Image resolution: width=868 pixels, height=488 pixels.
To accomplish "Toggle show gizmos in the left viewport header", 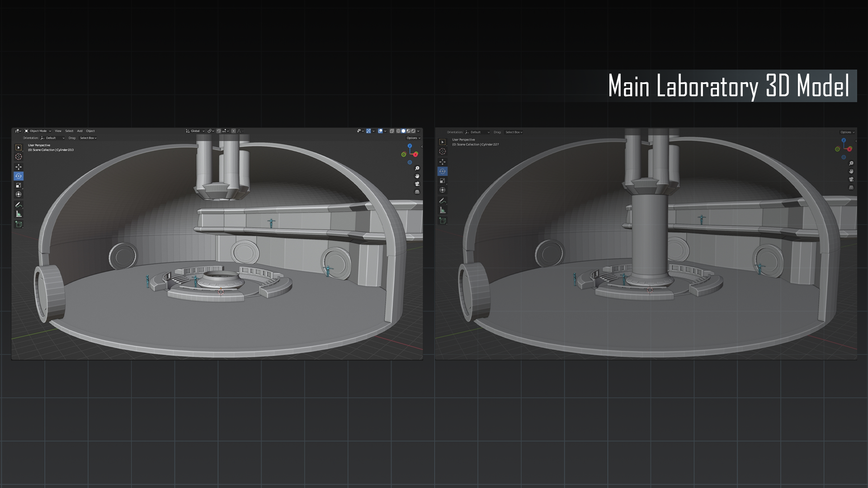I will click(x=368, y=131).
